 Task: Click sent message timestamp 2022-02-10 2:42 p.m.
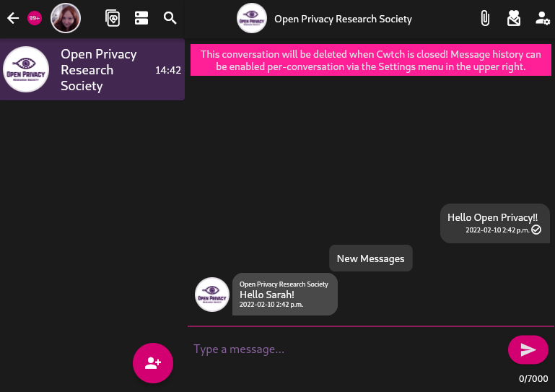pos(497,230)
